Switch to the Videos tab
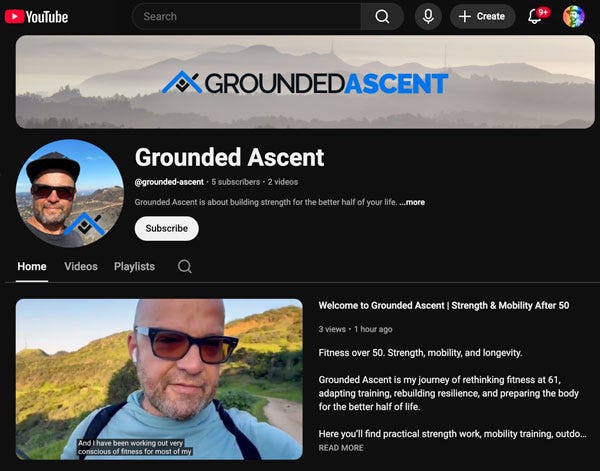Screen dimensions: 600x471 (x=81, y=266)
